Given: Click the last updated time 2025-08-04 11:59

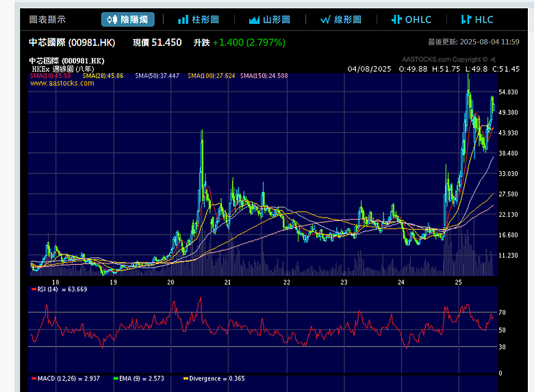Looking at the screenshot, I should tap(489, 42).
